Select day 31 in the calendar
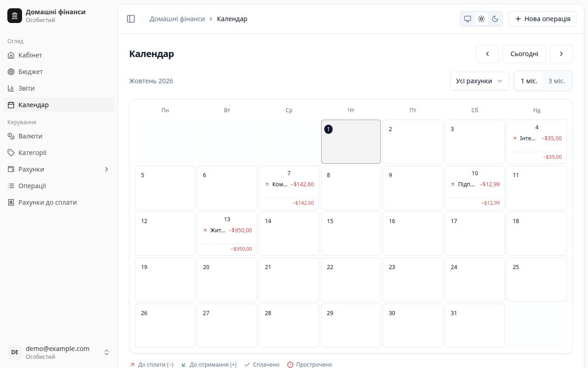Image resolution: width=588 pixels, height=368 pixels. (475, 326)
